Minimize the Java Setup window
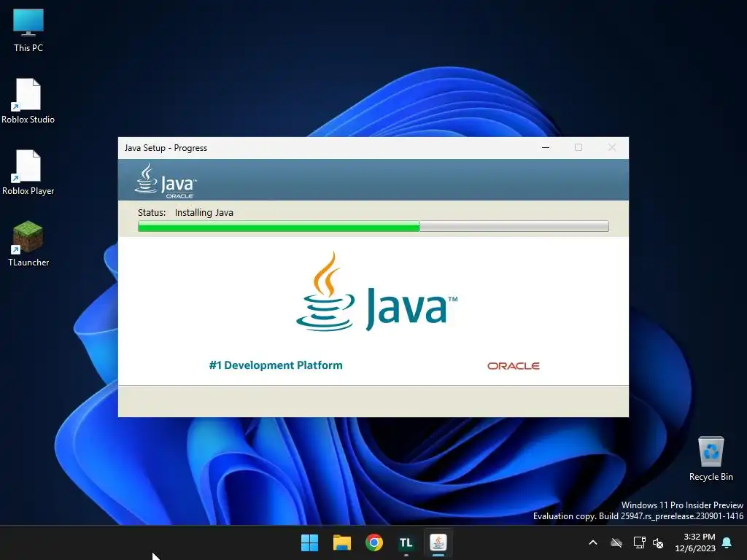The image size is (747, 560). click(x=546, y=147)
